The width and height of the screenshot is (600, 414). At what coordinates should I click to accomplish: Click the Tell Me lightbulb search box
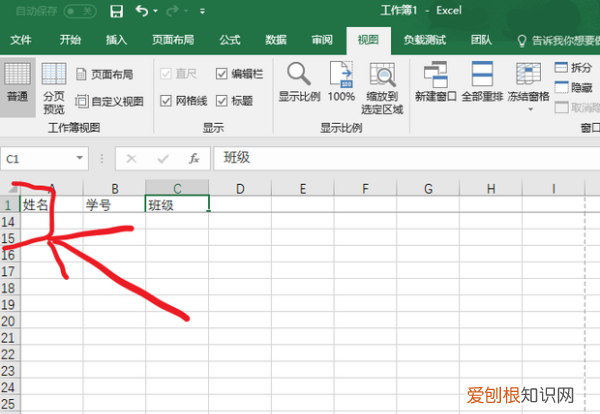pyautogui.click(x=558, y=40)
